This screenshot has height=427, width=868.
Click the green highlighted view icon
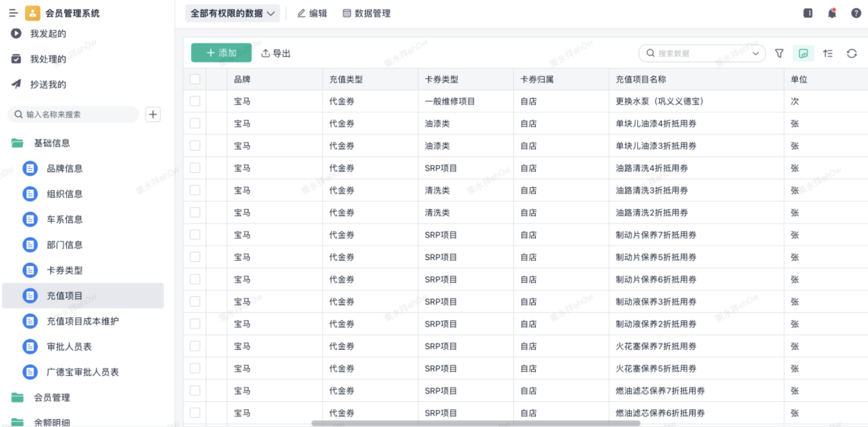coord(803,54)
